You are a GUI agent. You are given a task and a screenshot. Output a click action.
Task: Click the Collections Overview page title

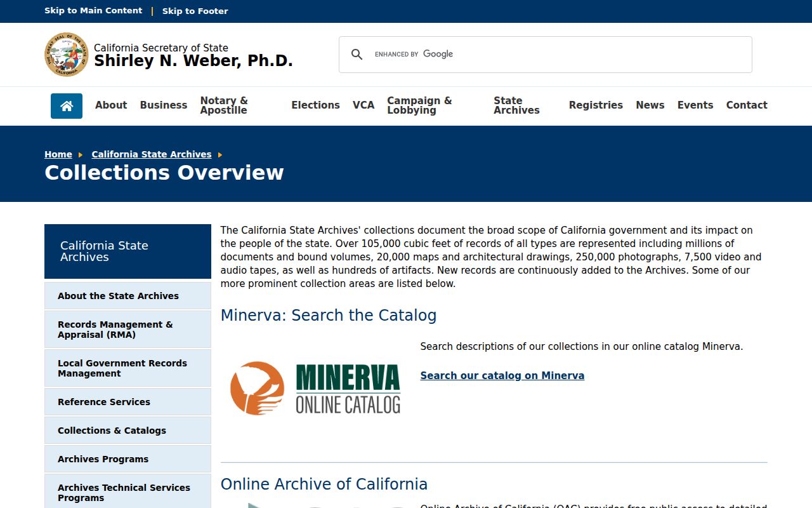click(x=164, y=173)
